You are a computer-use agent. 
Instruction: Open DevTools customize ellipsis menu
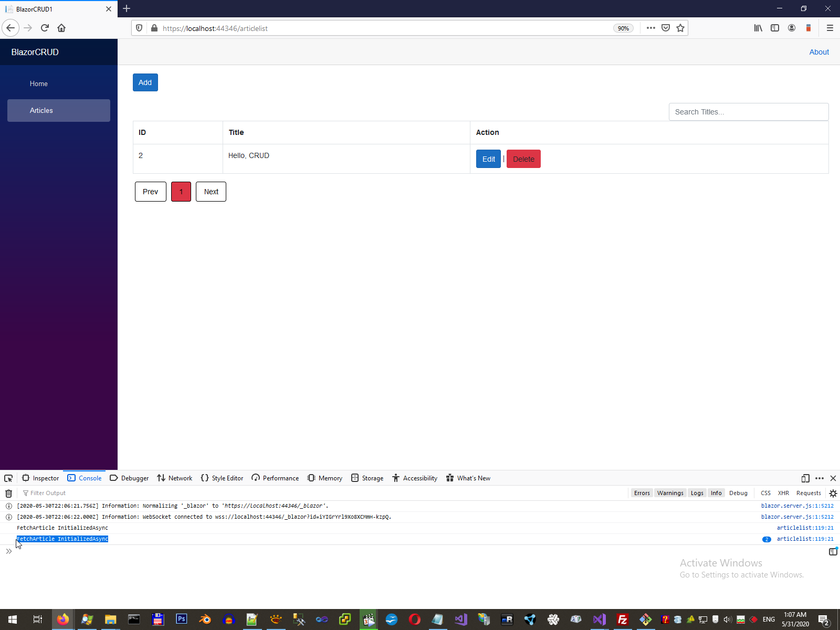coord(820,478)
